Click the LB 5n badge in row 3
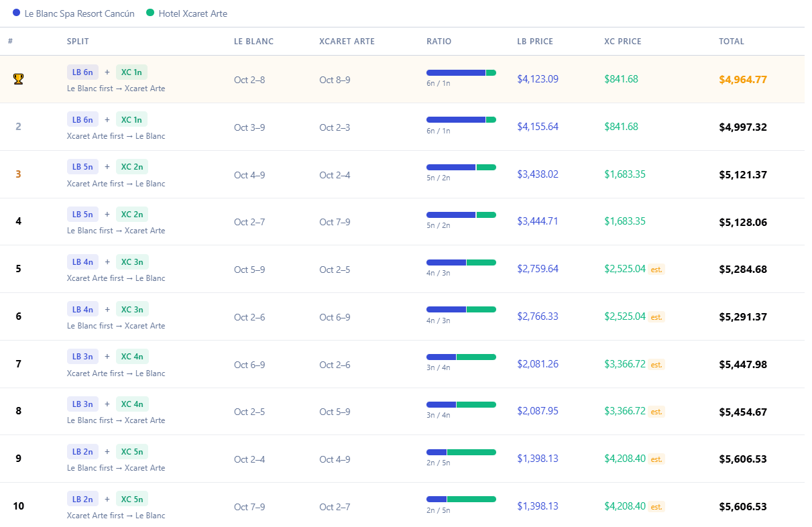The height and width of the screenshot is (527, 812). point(82,167)
